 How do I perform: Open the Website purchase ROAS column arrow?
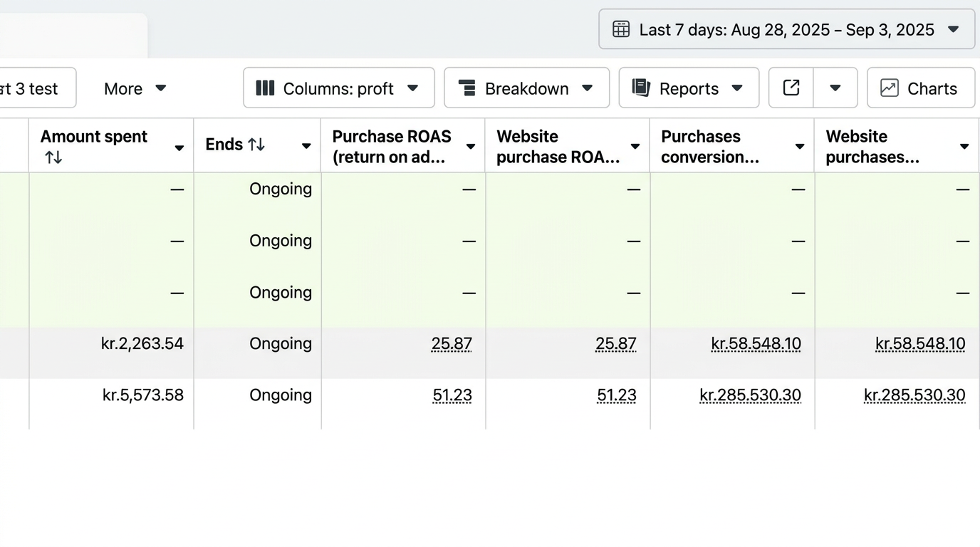pyautogui.click(x=635, y=147)
